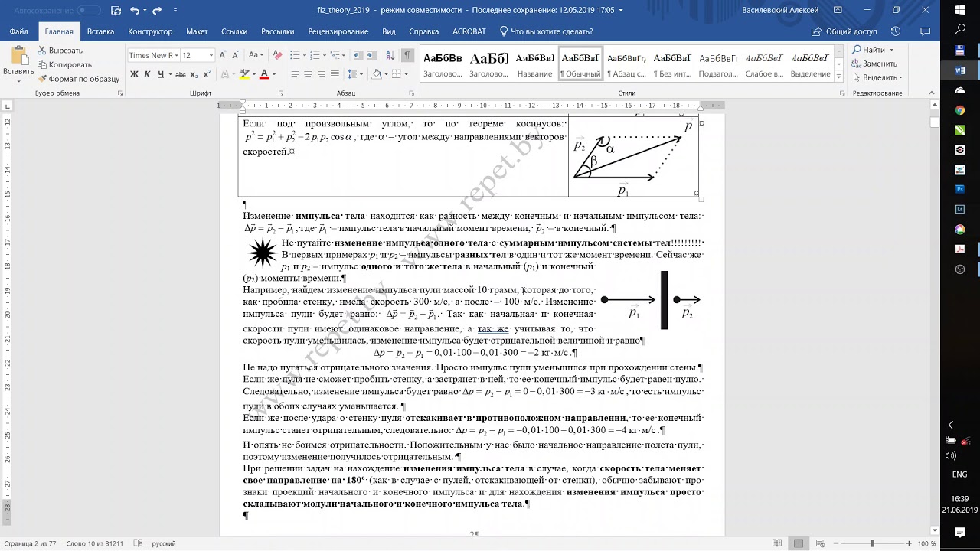Decrease paragraph indent
Screen dimensions: 980x551
[x=360, y=55]
